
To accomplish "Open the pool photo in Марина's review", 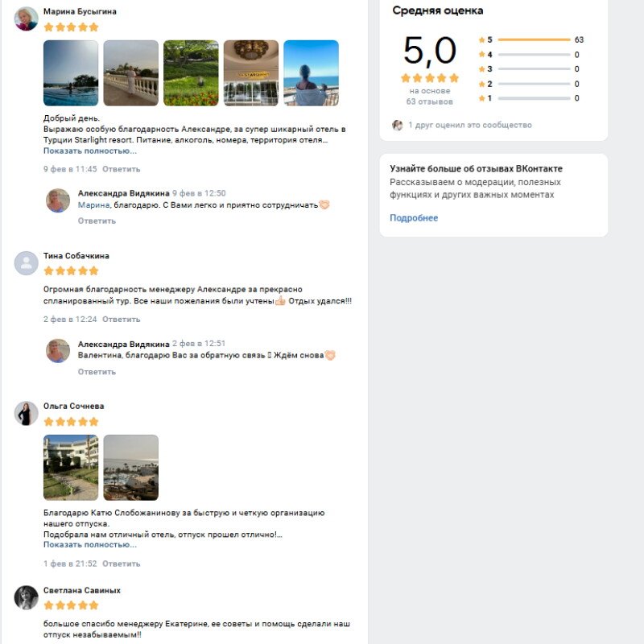I will pos(71,73).
